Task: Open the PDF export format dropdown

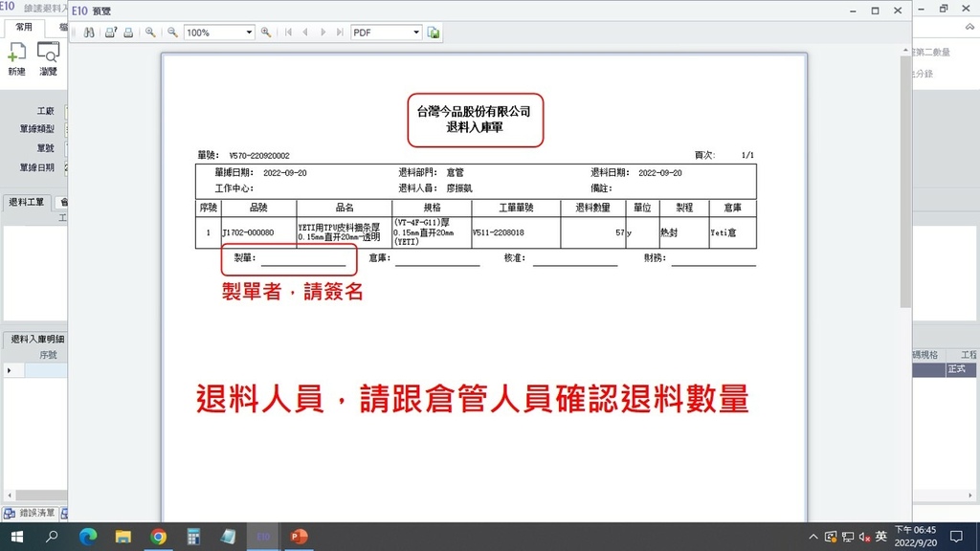Action: (416, 33)
